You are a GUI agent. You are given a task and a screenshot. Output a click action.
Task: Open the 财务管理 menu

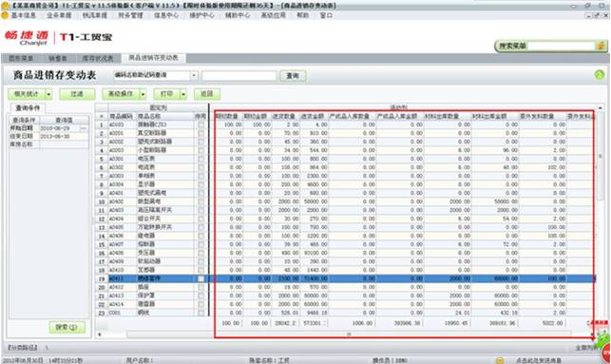click(130, 15)
